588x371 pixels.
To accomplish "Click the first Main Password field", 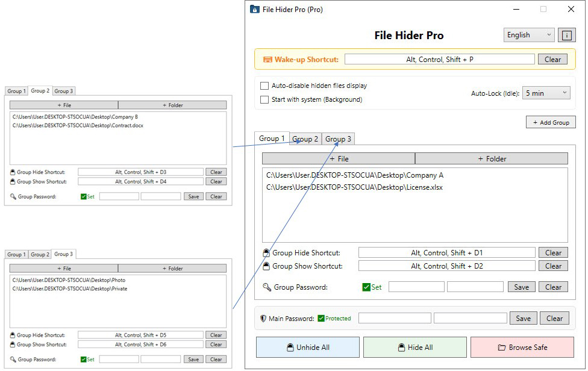I will pos(395,319).
